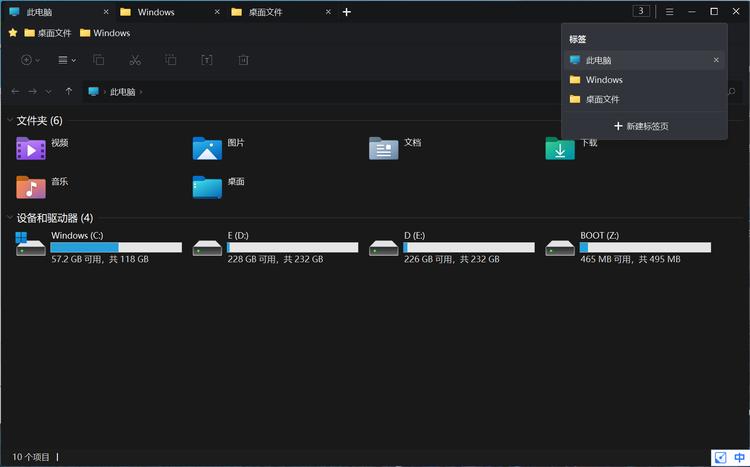Viewport: 750px width, 467px height.
Task: Open the 下载 folder icon
Action: 560,148
